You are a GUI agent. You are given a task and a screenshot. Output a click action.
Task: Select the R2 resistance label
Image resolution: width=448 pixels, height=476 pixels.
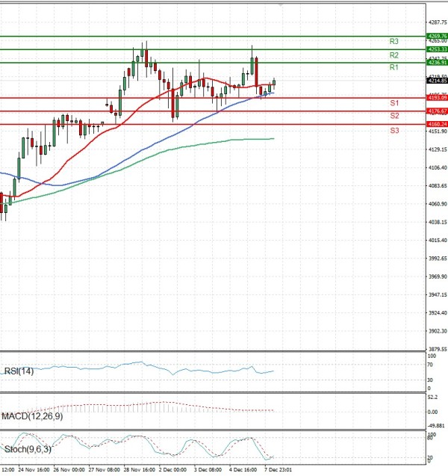tap(393, 55)
